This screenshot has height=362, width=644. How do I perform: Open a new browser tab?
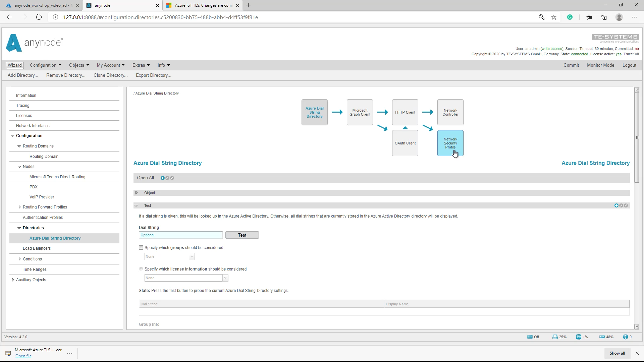[x=248, y=5]
